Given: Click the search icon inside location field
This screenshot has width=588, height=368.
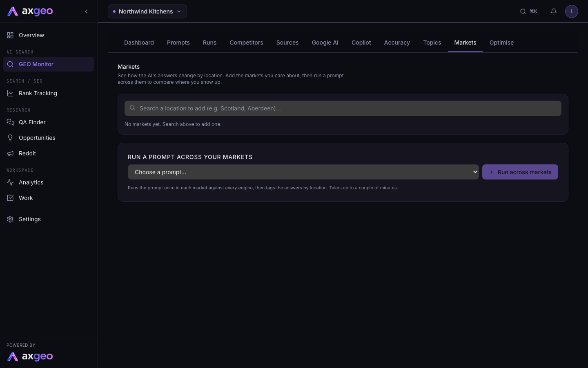Looking at the screenshot, I should point(132,108).
